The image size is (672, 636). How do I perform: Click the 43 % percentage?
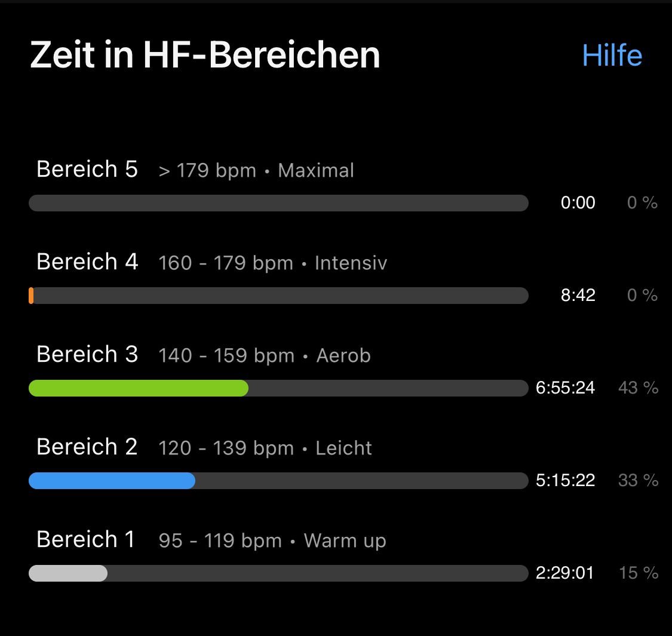click(638, 388)
